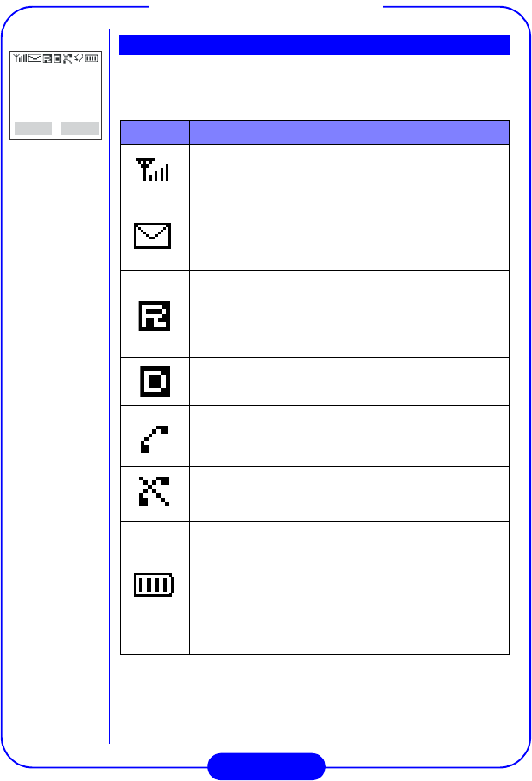Screen dimensions: 532x781
Task: Click the right gray softkey on phone screen
Action: pyautogui.click(x=80, y=128)
